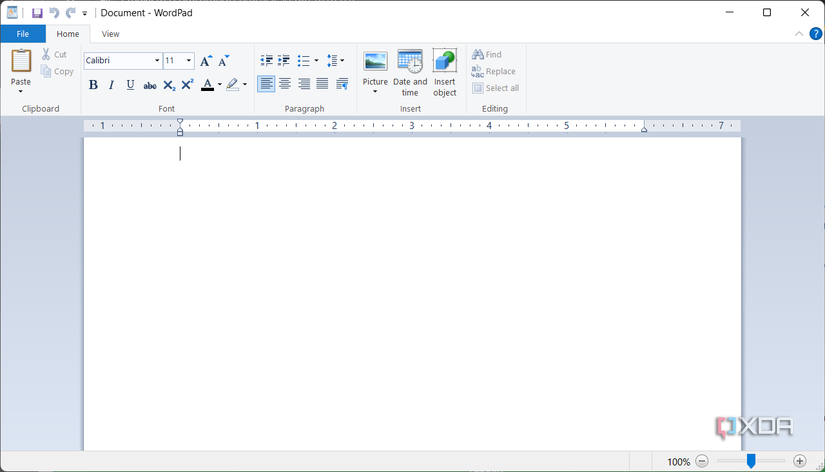Click the WordPad app icon in title bar

[x=12, y=13]
